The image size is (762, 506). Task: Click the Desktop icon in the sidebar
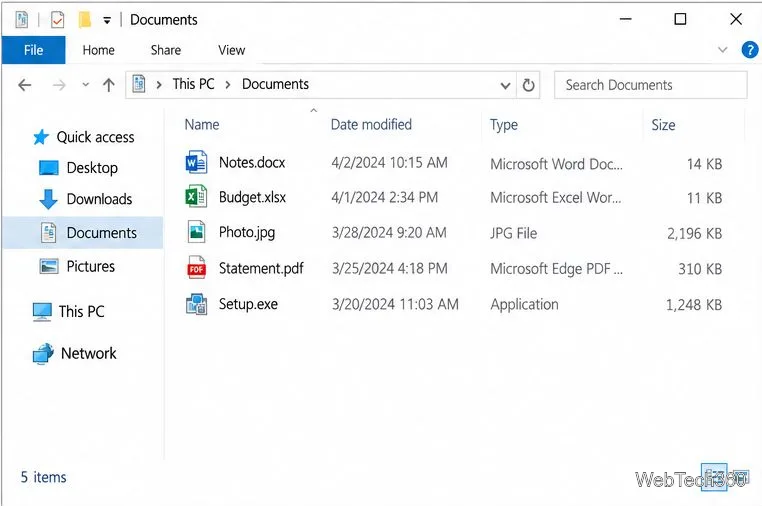49,168
